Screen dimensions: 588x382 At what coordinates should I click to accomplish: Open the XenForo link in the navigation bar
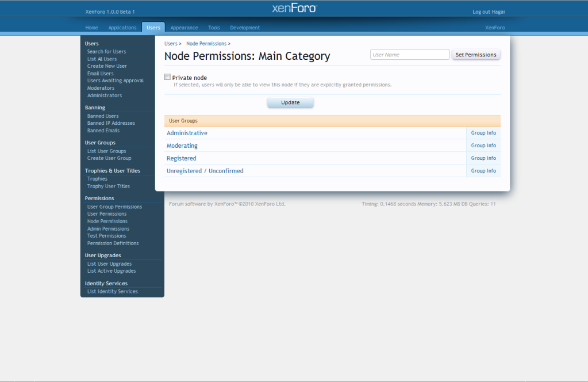[x=495, y=28]
